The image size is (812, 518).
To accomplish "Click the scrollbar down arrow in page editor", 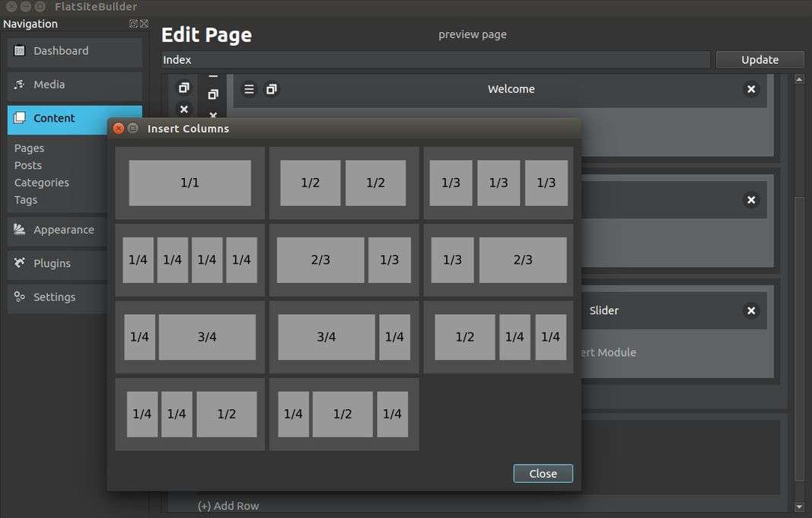I will click(798, 507).
